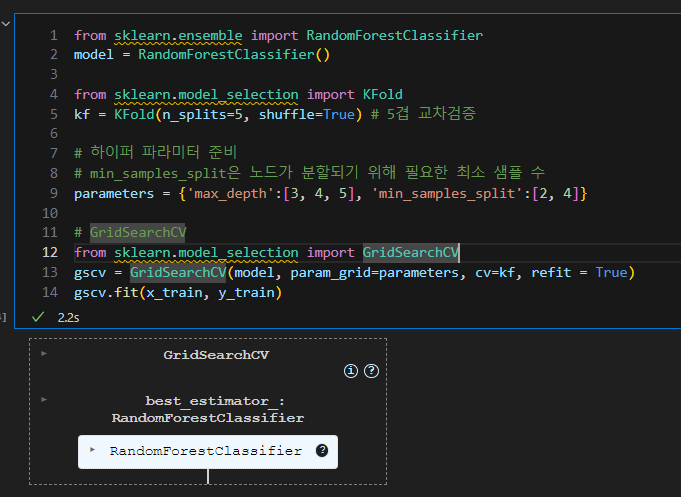The height and width of the screenshot is (497, 681).
Task: Click the green success checkmark icon
Action: tap(38, 317)
